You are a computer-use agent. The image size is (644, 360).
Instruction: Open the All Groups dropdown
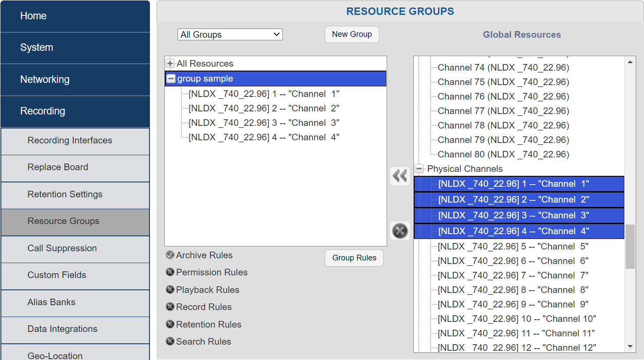pyautogui.click(x=230, y=35)
